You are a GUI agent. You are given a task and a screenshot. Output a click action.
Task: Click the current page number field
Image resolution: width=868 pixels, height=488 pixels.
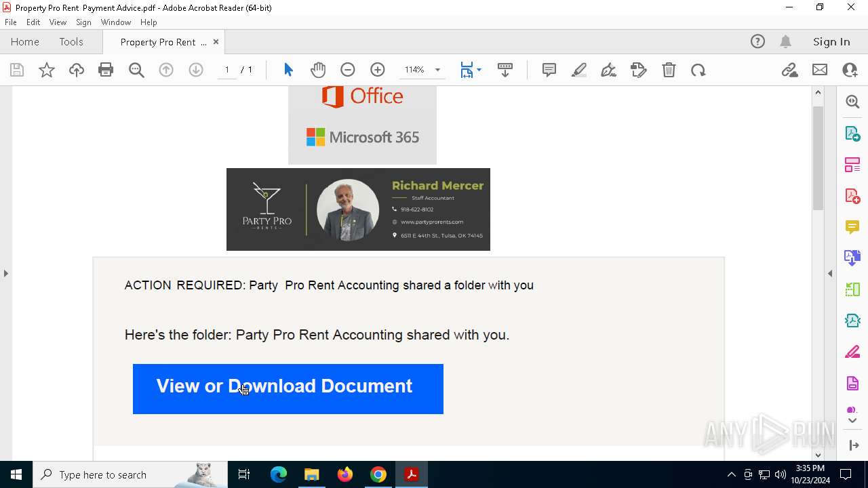[x=227, y=70]
